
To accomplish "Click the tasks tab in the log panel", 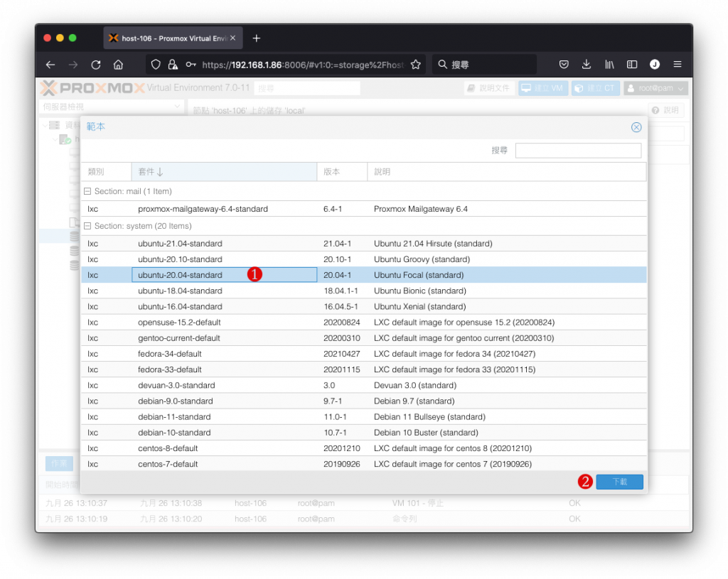I will pyautogui.click(x=59, y=463).
